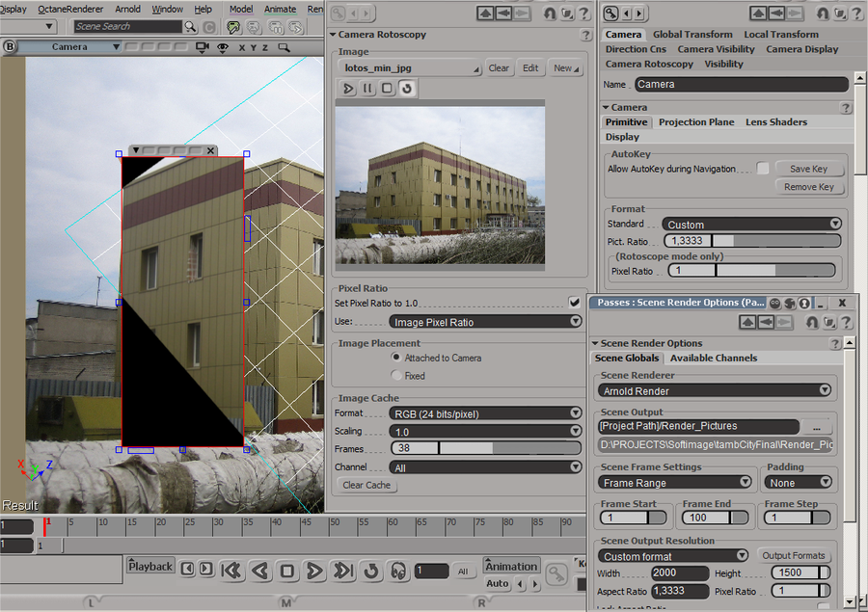
Task: Switch to Global Transform tab
Action: point(692,35)
